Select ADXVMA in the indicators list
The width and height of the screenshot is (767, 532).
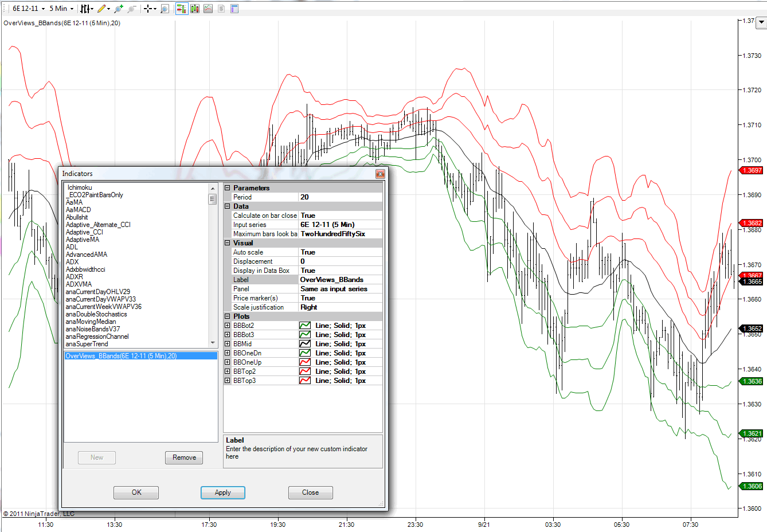tap(79, 284)
